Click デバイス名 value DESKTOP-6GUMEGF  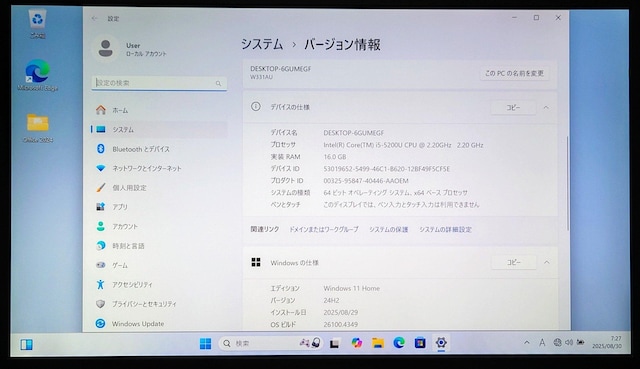[353, 133]
